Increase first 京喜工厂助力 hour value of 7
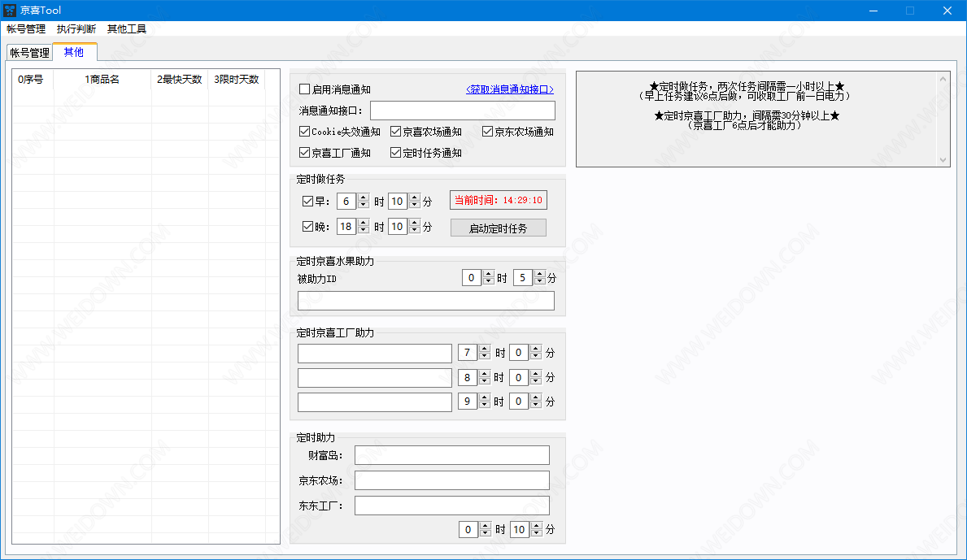967x560 pixels. (x=485, y=349)
